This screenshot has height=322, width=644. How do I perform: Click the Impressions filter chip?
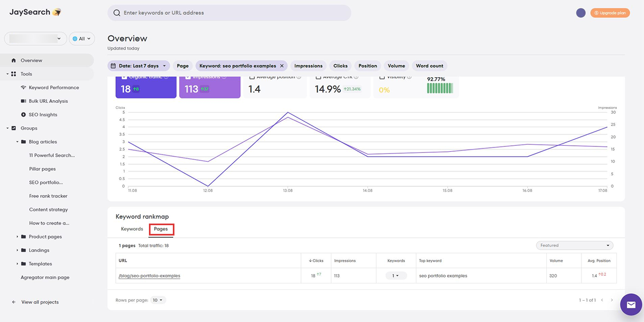[309, 66]
